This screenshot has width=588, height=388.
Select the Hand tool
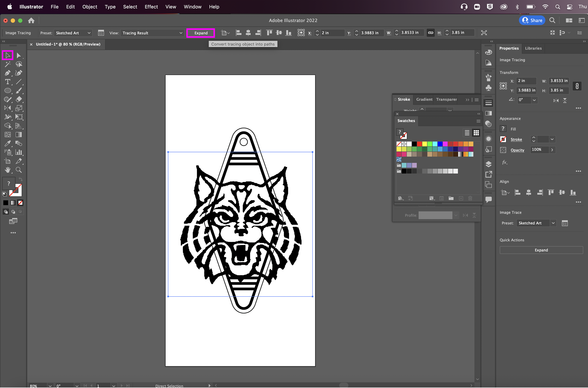point(7,170)
